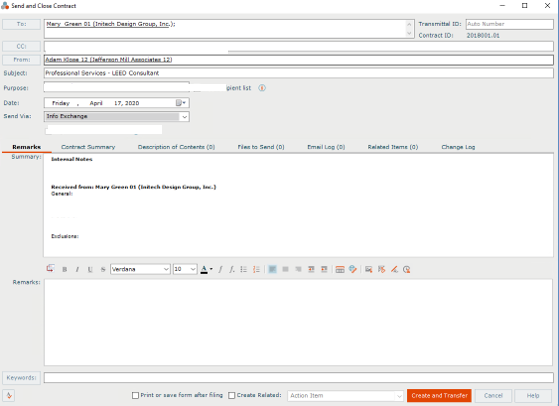Check the Create Related checkbox
This screenshot has height=406, width=559.
[232, 395]
